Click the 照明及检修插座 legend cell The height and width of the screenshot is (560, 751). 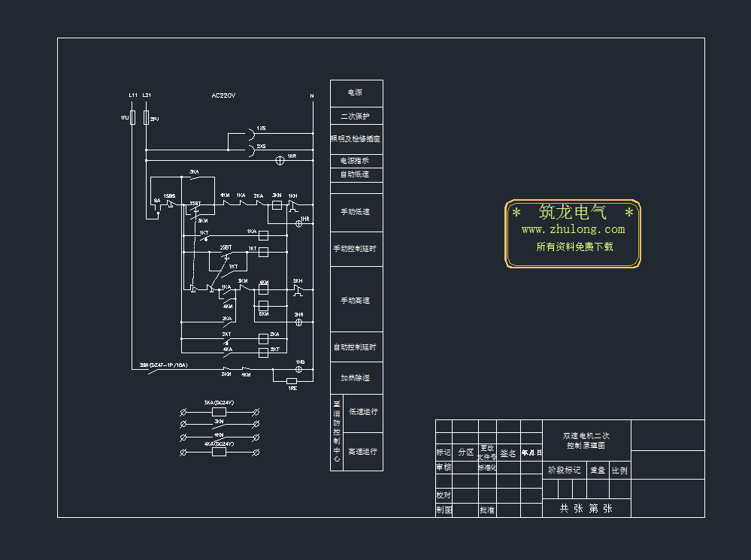[x=356, y=139]
